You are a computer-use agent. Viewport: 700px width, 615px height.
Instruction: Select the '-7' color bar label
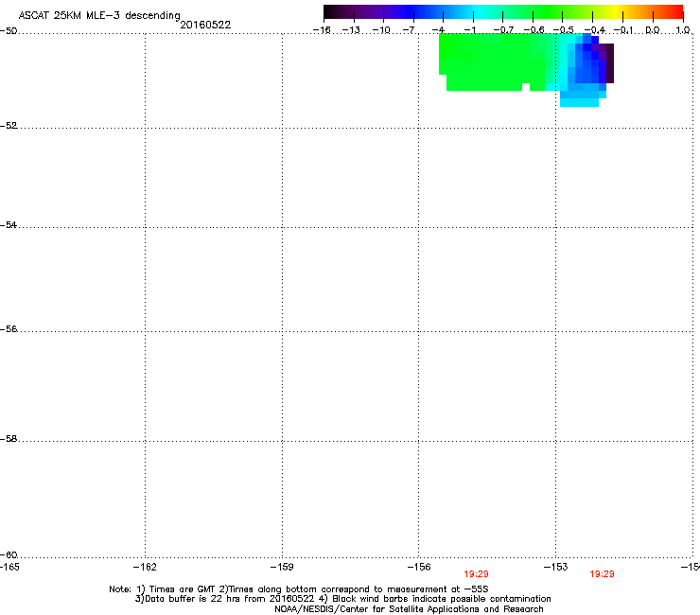click(410, 30)
